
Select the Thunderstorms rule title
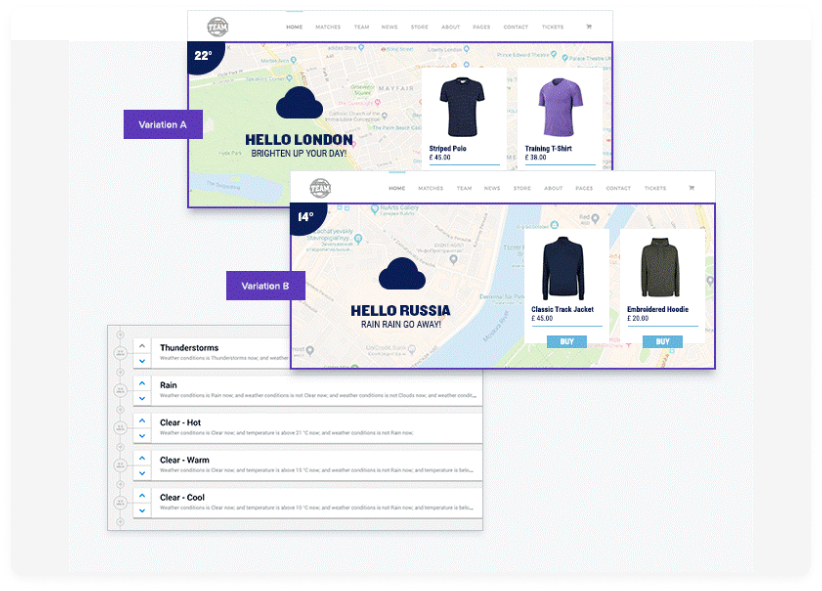[x=189, y=348]
